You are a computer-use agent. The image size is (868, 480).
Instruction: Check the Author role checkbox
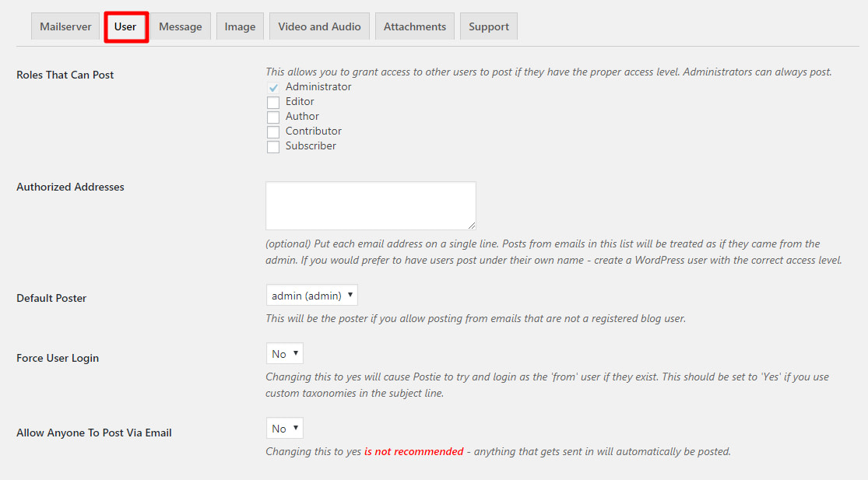click(x=273, y=116)
